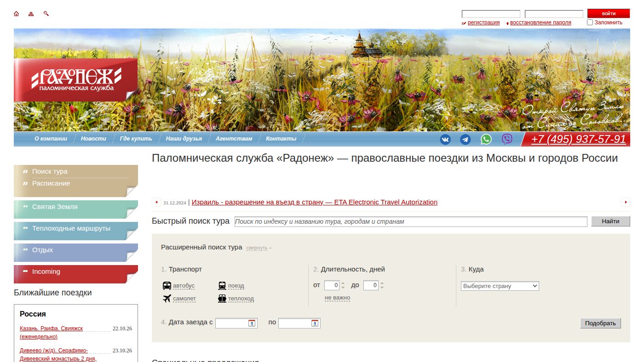Open the 'регистрация' link
This screenshot has height=362, width=644.
(483, 23)
